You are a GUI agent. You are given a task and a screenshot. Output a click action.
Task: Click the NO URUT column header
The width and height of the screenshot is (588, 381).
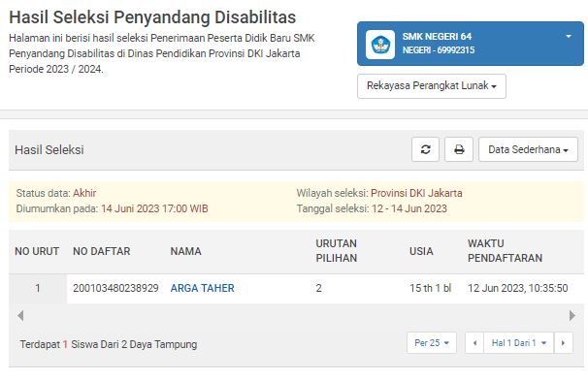coord(37,251)
